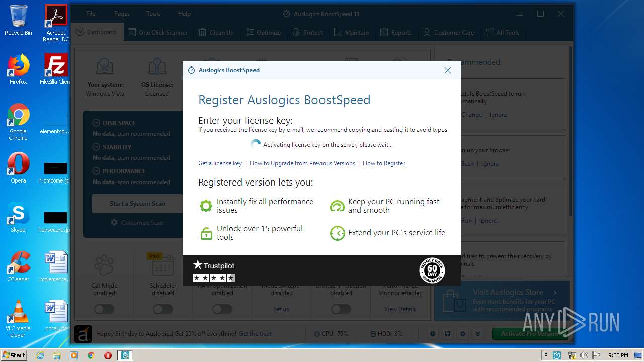Image resolution: width=644 pixels, height=362 pixels.
Task: Open the Help menu in BoostSpeed
Action: point(184,14)
